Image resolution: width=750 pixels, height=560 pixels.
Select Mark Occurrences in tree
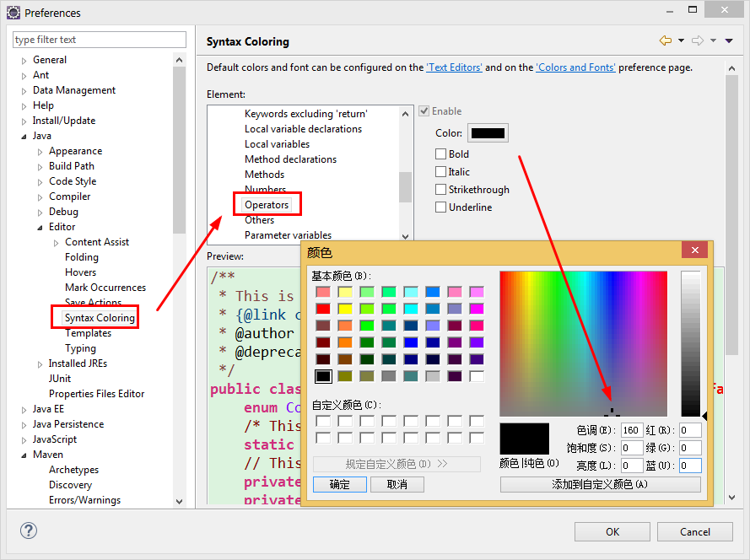[105, 288]
